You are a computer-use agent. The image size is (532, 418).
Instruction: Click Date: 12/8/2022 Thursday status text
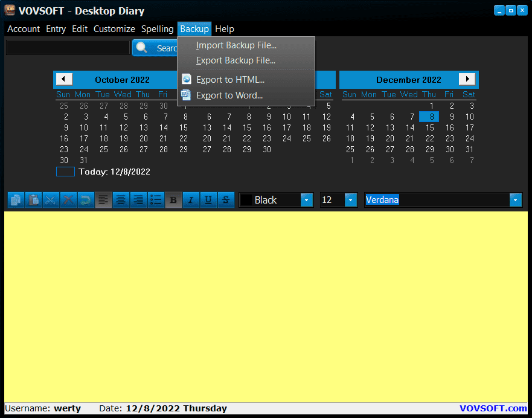click(x=163, y=408)
